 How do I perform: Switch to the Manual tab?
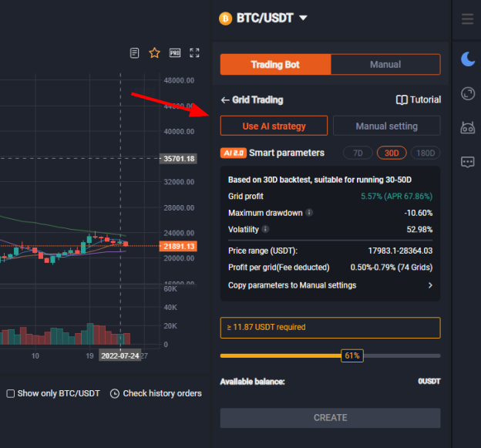click(x=385, y=65)
